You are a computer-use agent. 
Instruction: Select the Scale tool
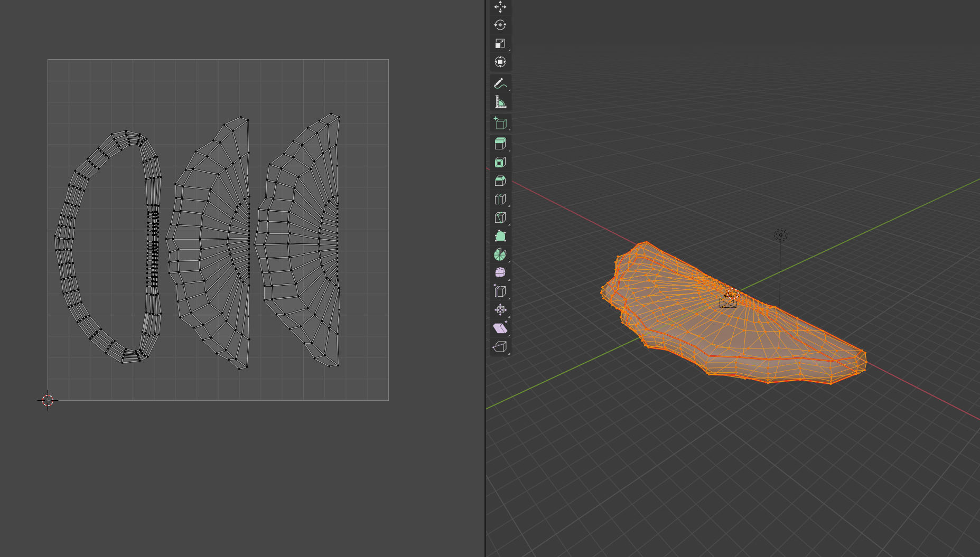tap(500, 44)
